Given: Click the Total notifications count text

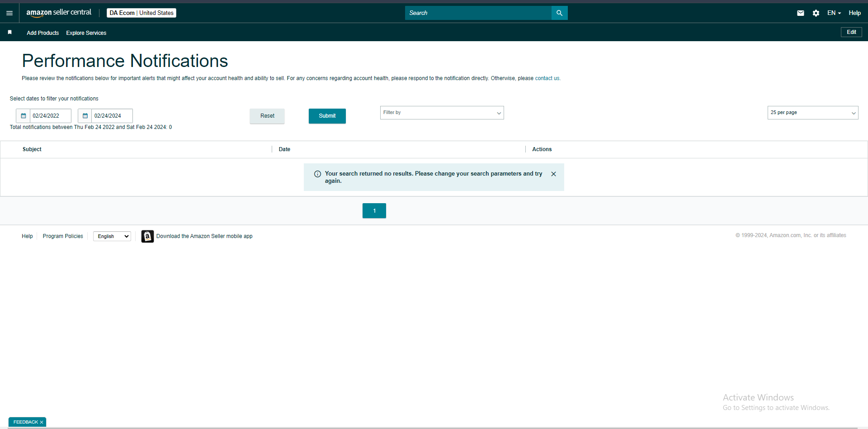Looking at the screenshot, I should point(91,127).
